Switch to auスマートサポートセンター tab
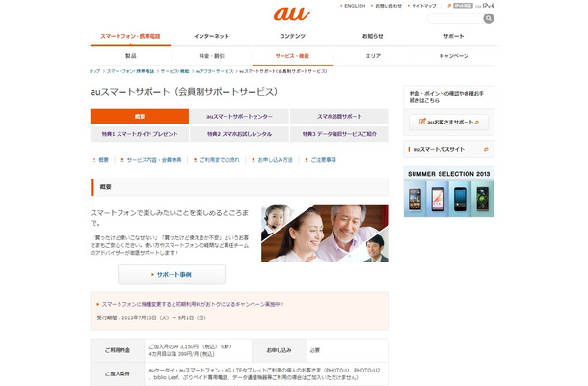Screen dimensions: 588x386 click(239, 117)
